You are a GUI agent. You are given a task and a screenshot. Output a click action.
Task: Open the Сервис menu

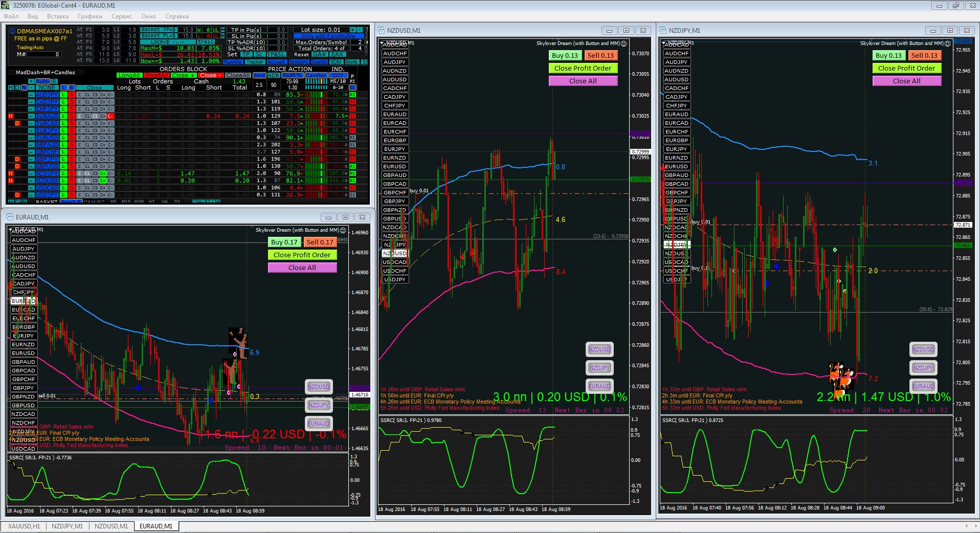click(x=122, y=16)
